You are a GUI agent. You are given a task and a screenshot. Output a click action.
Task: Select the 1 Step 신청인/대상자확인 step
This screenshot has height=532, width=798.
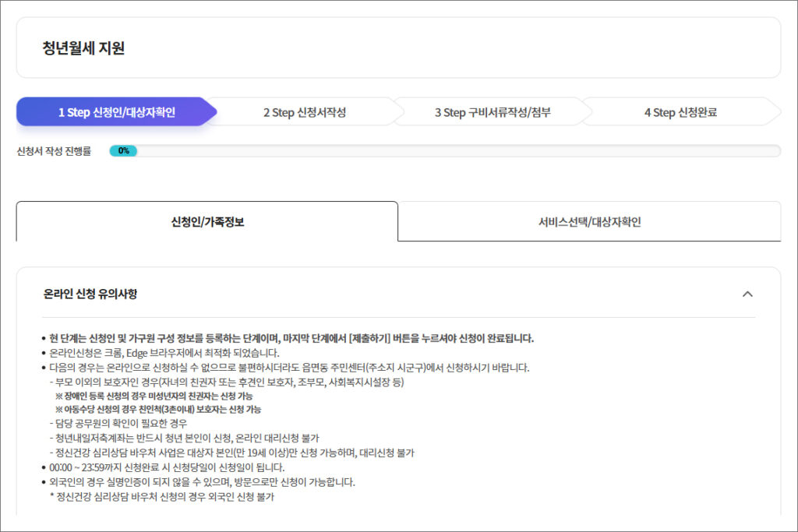[116, 112]
